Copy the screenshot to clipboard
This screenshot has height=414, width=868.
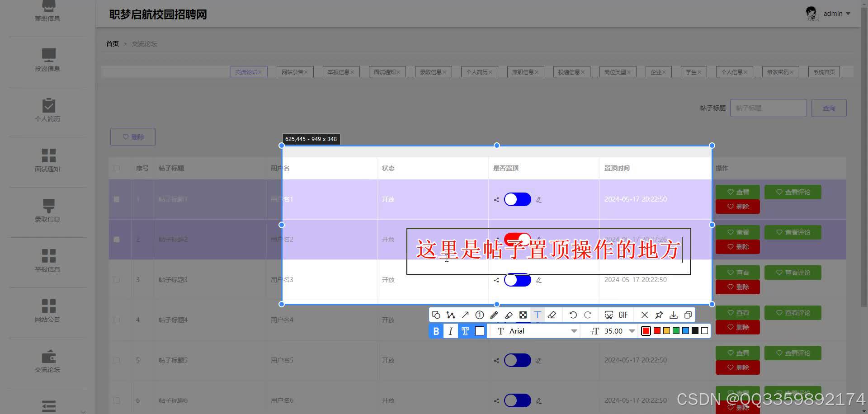pos(688,315)
